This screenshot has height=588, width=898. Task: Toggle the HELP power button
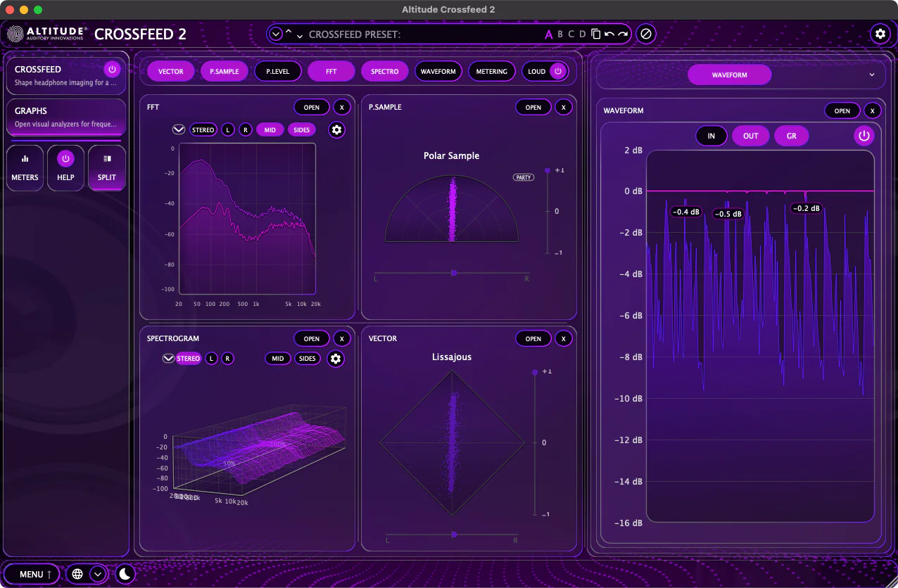tap(65, 159)
